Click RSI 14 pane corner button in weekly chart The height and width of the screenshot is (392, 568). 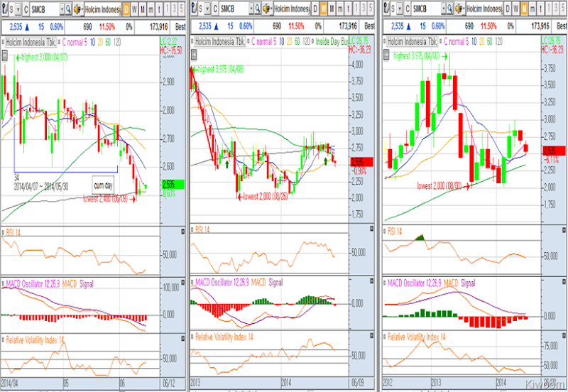coord(371,229)
